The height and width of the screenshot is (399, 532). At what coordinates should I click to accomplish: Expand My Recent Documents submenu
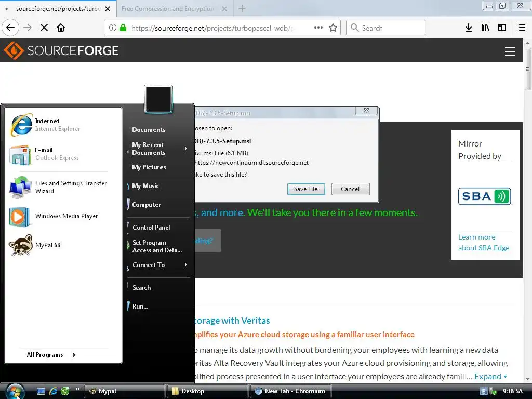pyautogui.click(x=158, y=149)
